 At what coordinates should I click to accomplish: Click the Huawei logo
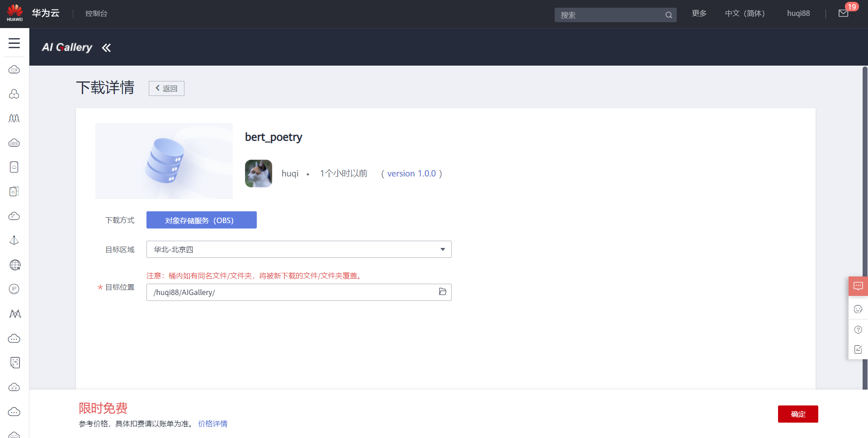15,13
